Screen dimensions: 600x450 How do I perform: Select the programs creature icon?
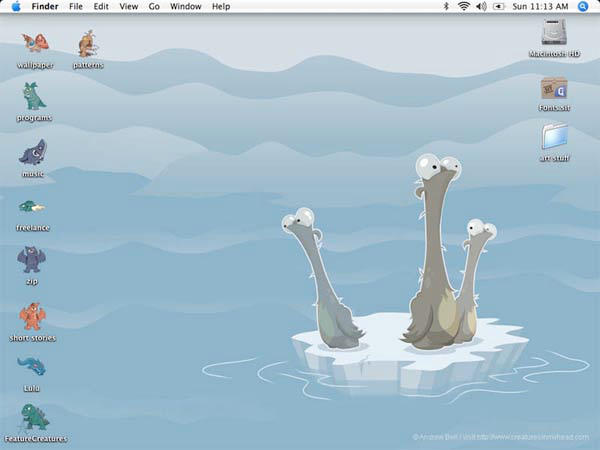coord(34,96)
